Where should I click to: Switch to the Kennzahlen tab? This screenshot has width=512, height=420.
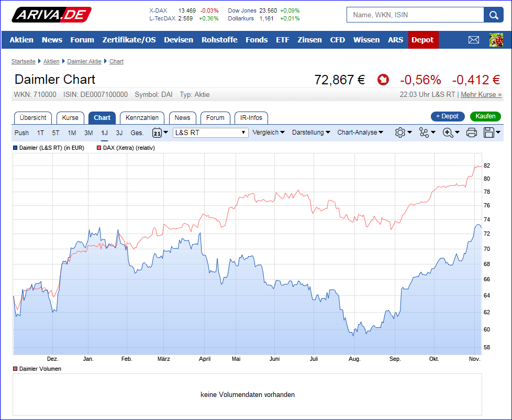click(x=142, y=118)
